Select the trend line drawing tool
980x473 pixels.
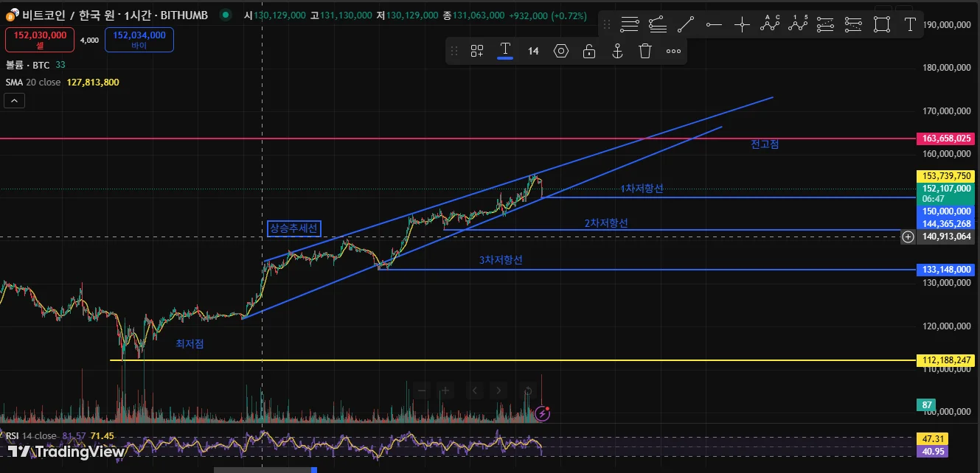click(686, 24)
